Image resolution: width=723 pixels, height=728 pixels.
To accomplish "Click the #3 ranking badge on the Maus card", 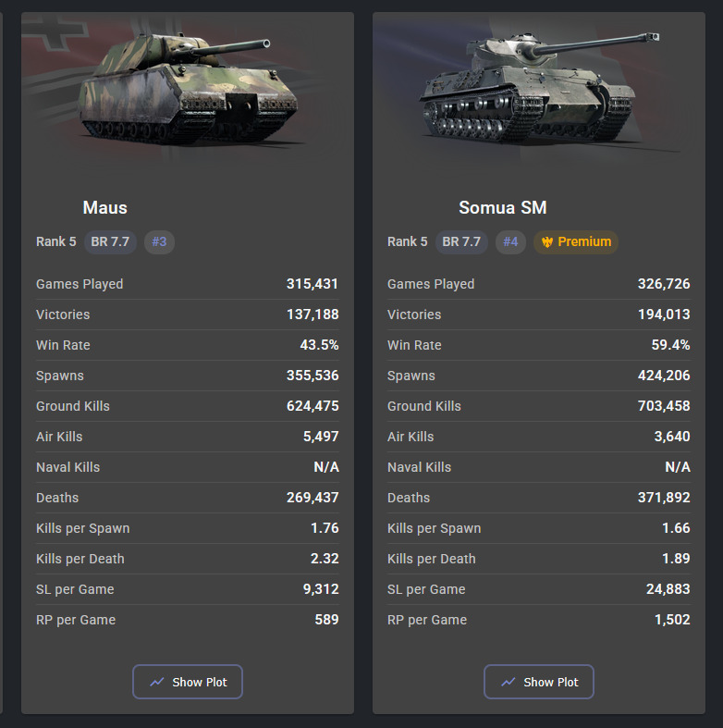I will [x=159, y=241].
